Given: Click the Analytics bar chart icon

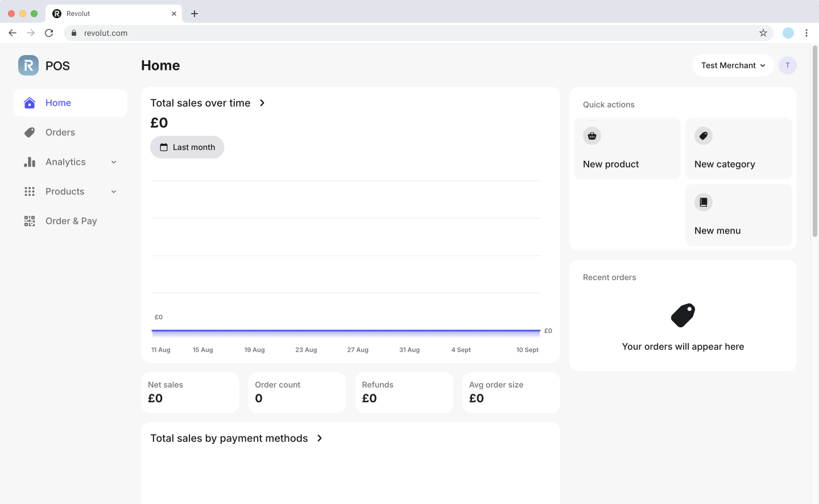Looking at the screenshot, I should point(30,162).
